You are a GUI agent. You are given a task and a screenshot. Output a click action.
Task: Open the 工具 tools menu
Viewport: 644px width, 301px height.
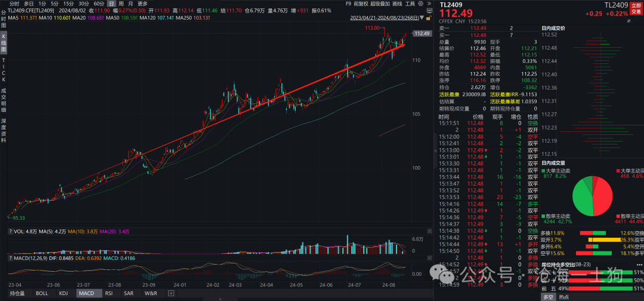(x=410, y=4)
